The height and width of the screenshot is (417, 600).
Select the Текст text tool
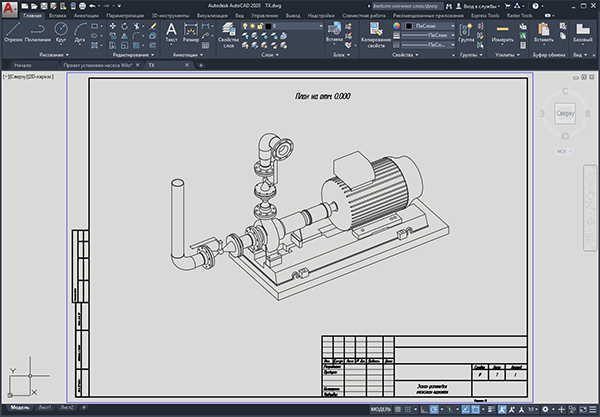click(x=171, y=32)
